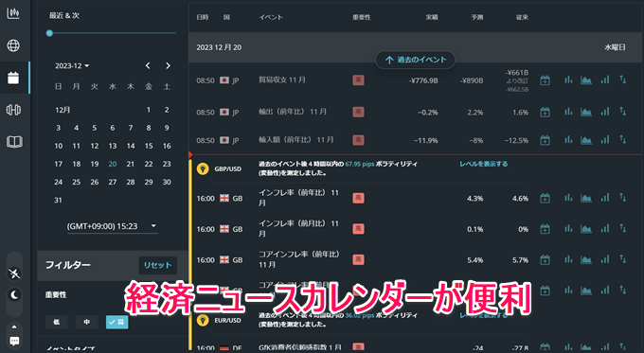Screen dimensions: 644x353
Task: Add コアインフレ率（前年比）event to calendar
Action: pos(545,260)
